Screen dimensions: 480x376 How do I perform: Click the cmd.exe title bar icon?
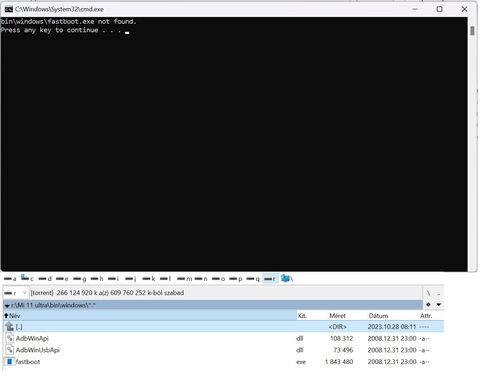point(9,9)
